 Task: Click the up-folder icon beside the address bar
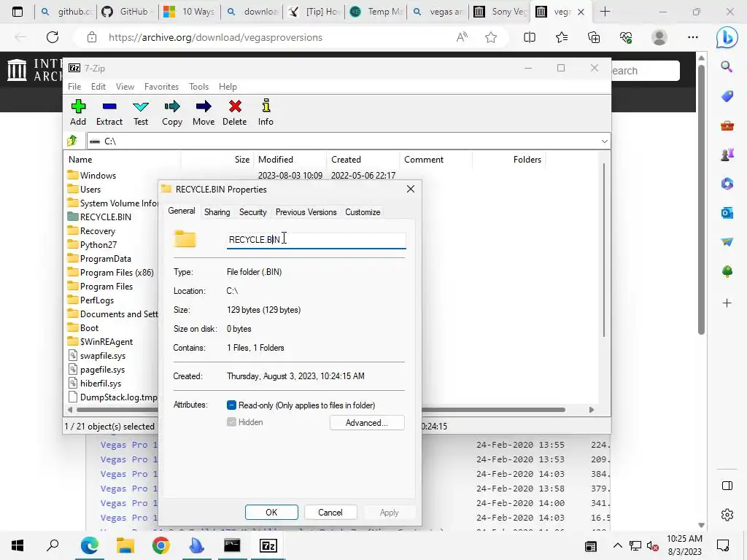point(72,141)
